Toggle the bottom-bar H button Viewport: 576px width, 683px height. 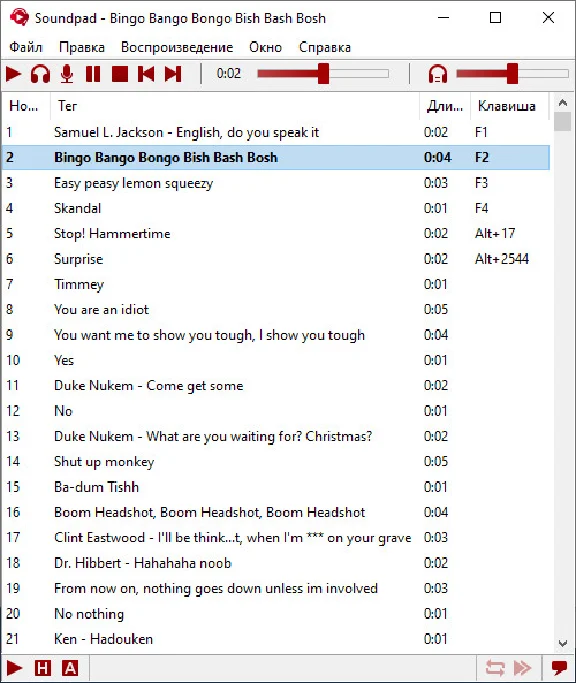pos(43,668)
